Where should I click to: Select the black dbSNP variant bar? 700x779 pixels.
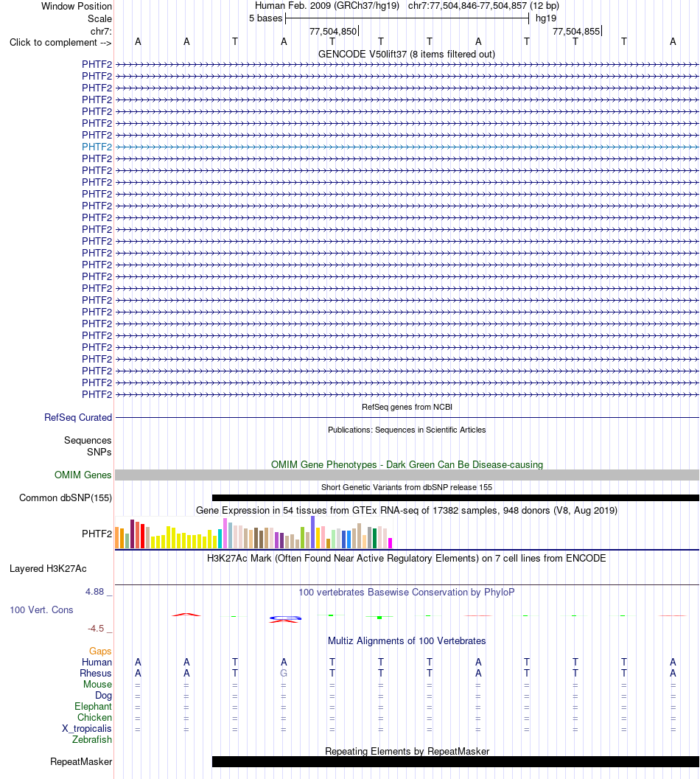(x=455, y=497)
